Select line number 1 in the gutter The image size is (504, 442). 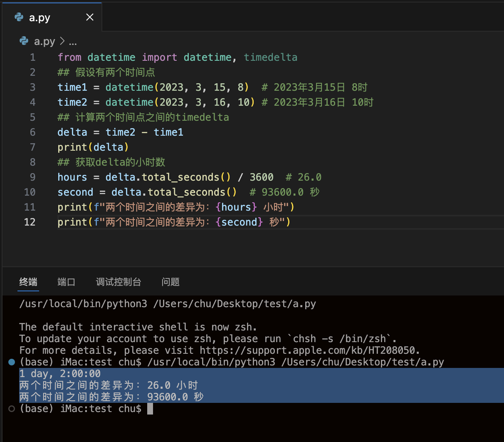point(32,57)
